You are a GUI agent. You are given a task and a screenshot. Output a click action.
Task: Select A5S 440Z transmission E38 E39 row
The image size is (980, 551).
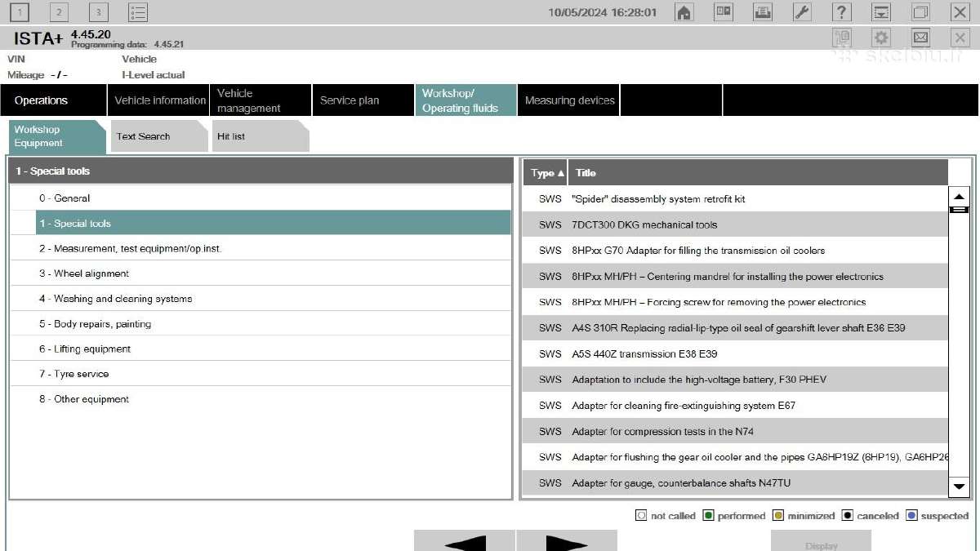(735, 354)
